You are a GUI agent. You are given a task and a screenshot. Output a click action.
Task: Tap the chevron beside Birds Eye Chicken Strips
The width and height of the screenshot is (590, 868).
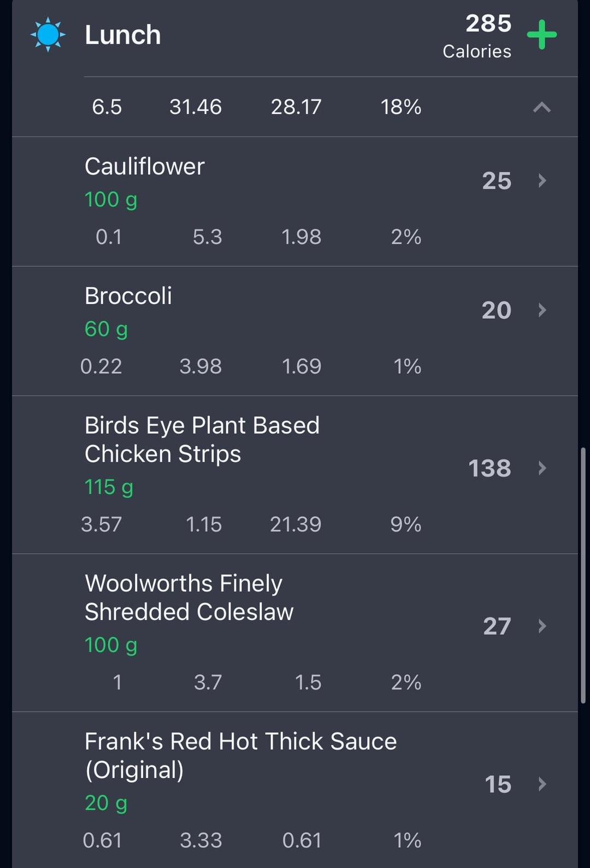542,468
